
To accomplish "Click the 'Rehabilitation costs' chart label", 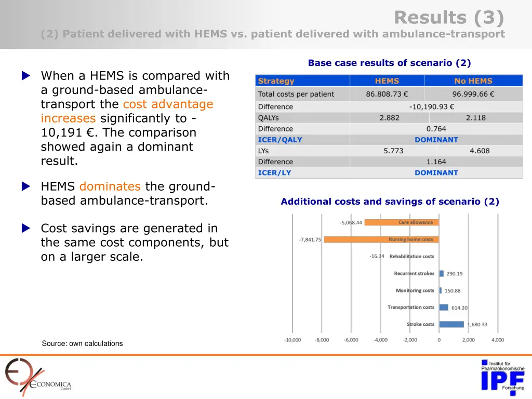I will point(411,257).
